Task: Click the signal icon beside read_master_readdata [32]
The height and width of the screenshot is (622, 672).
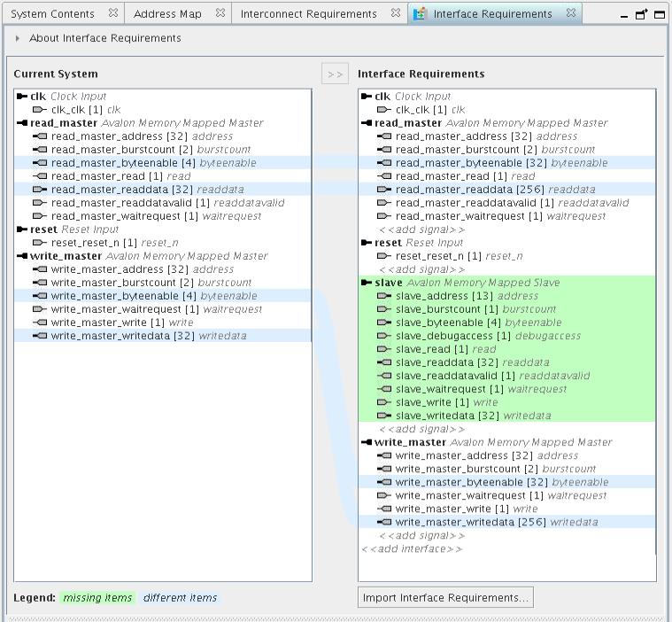Action: click(39, 190)
